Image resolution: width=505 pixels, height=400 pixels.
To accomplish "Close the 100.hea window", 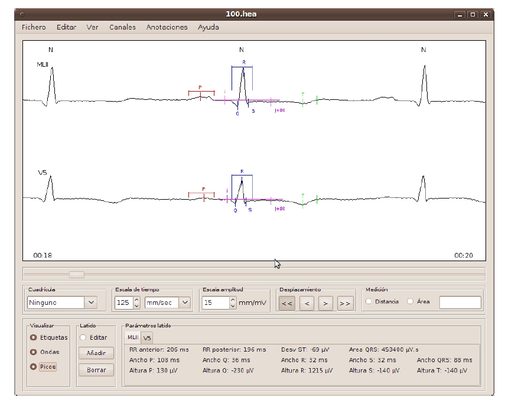I will point(486,15).
